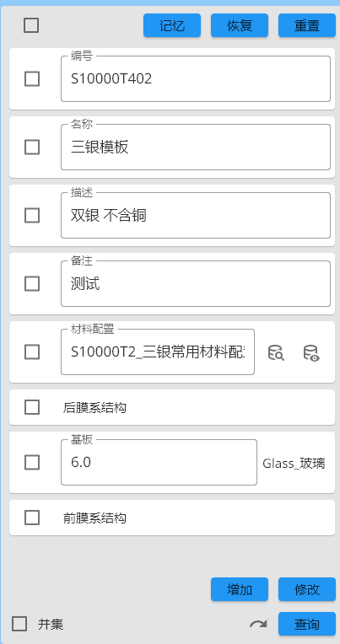Click the 增加 button
This screenshot has width=340, height=644.
click(240, 589)
